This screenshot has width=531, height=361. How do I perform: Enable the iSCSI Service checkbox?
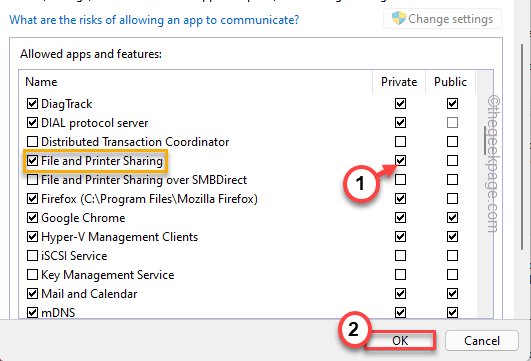coord(32,255)
